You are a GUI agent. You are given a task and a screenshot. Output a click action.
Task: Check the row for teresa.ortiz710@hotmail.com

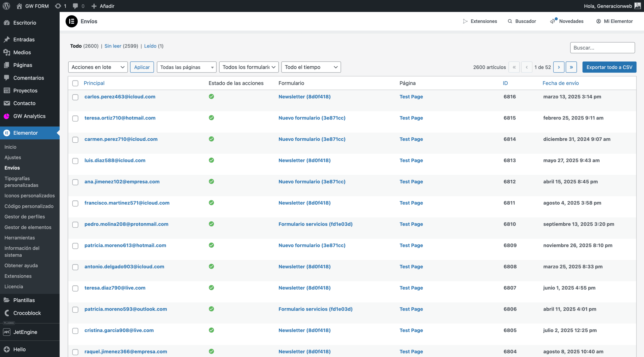(75, 118)
